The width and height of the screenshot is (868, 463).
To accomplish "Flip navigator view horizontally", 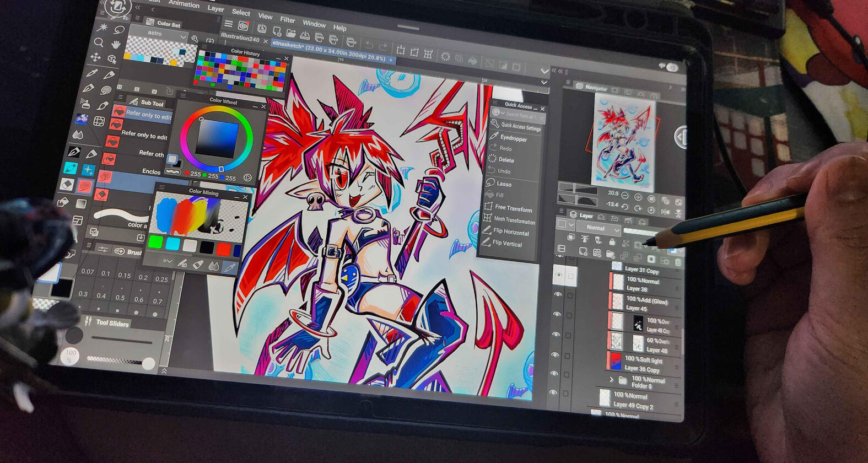I will click(666, 211).
